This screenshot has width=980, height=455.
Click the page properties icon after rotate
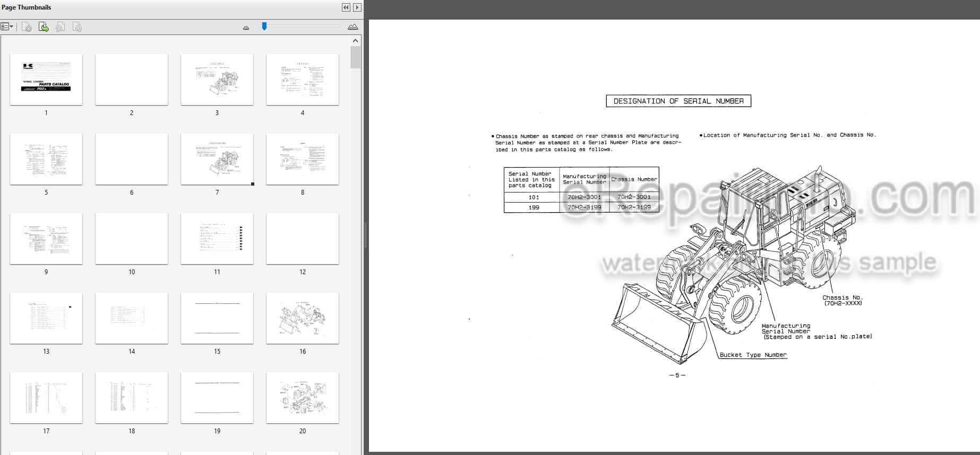point(77,27)
